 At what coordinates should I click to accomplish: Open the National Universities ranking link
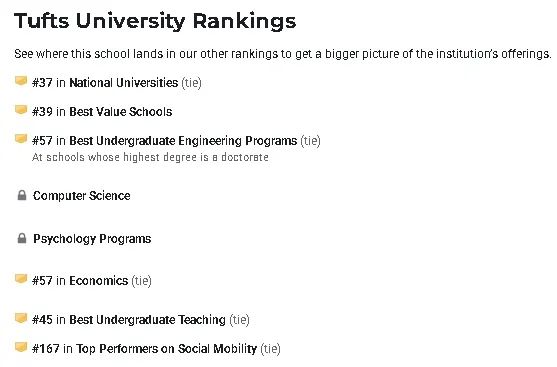point(124,83)
